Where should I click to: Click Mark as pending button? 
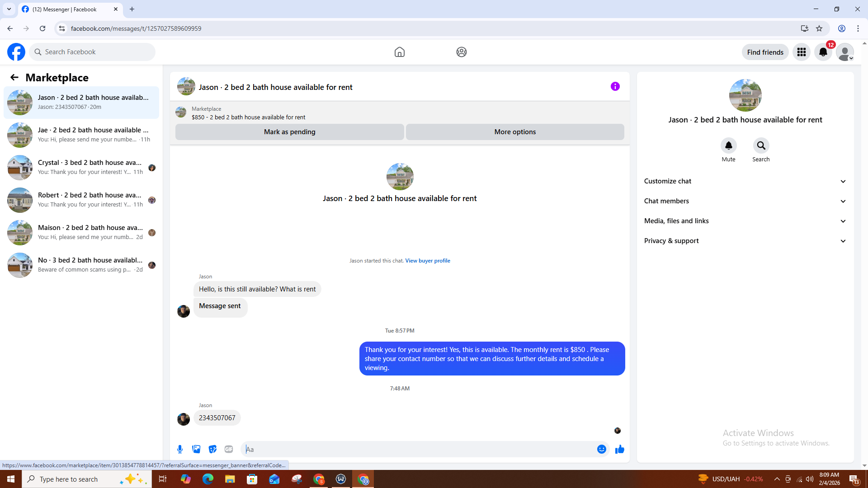pyautogui.click(x=289, y=132)
